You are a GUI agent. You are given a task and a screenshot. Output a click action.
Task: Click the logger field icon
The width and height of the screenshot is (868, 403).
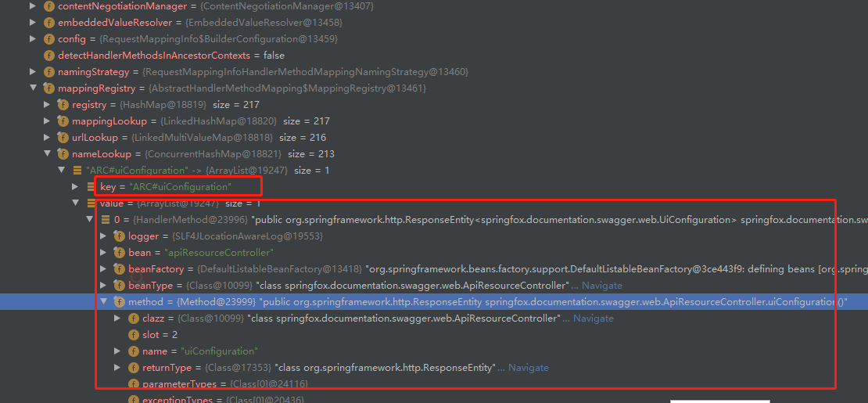[119, 236]
